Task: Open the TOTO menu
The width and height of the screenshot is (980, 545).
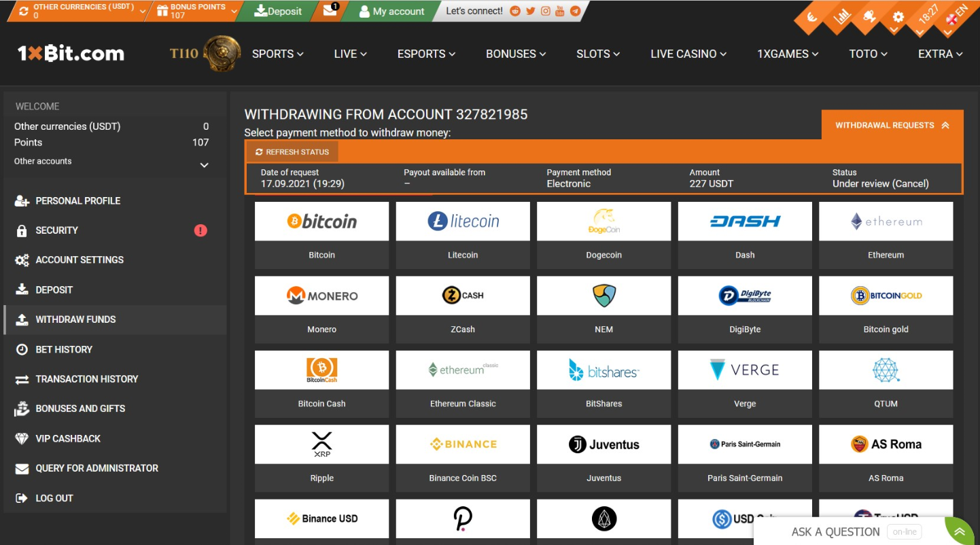Action: (x=868, y=54)
